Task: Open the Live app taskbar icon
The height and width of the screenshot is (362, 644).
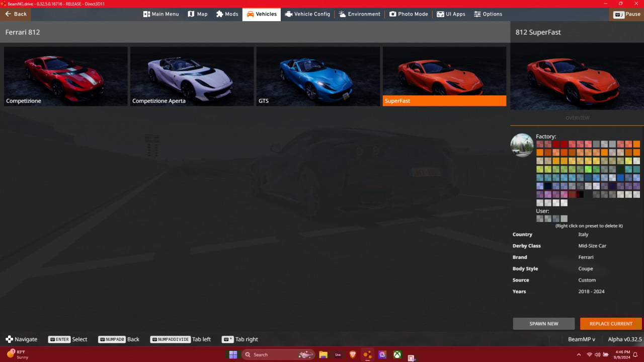Action: pyautogui.click(x=338, y=354)
